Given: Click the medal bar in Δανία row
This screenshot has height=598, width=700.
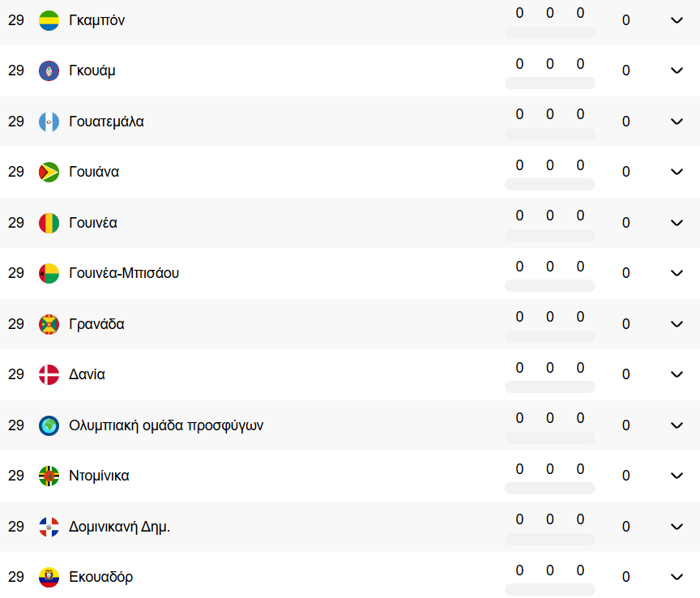Looking at the screenshot, I should coord(550,387).
